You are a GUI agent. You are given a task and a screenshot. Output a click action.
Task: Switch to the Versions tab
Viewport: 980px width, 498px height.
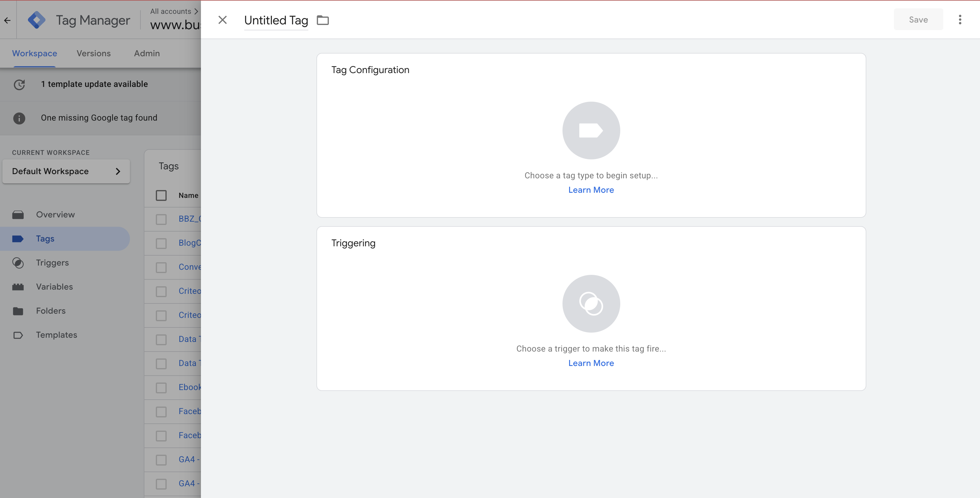[x=94, y=54]
